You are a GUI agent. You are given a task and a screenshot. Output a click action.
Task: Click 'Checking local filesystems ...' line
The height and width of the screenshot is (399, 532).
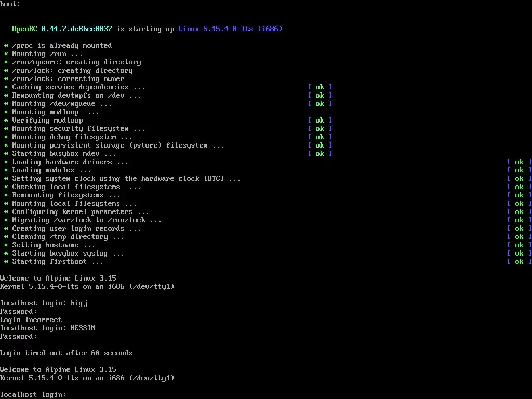76,187
